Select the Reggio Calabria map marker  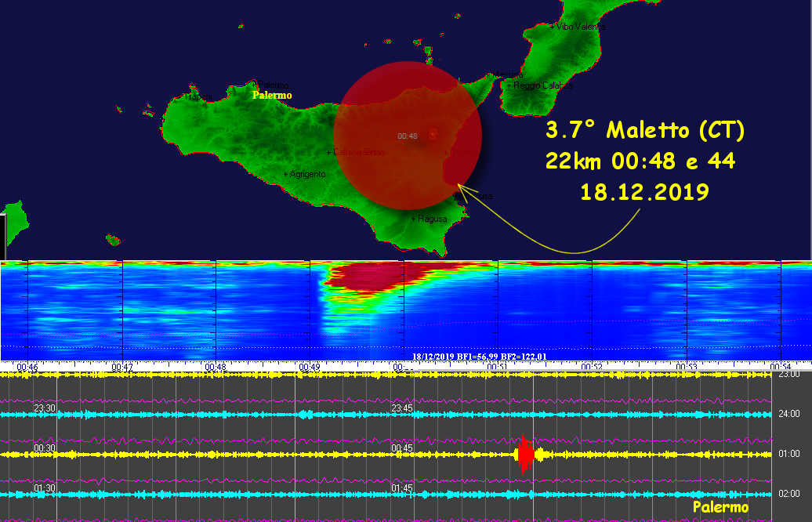click(x=510, y=85)
